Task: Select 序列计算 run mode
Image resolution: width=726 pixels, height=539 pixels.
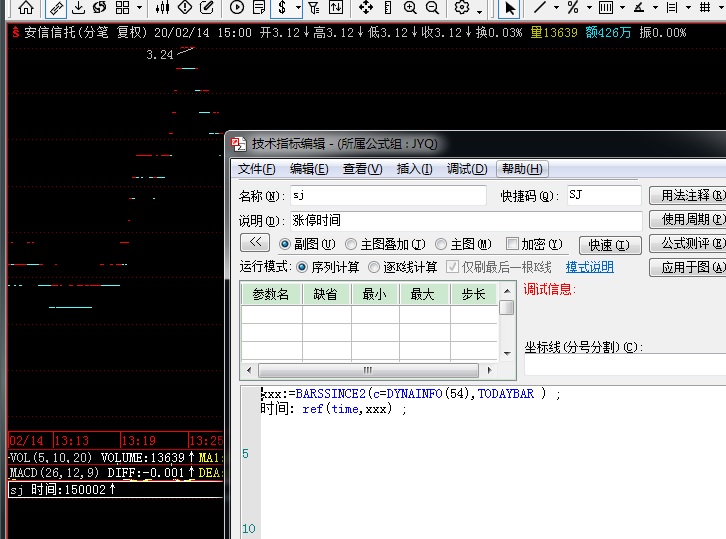Action: coord(302,267)
